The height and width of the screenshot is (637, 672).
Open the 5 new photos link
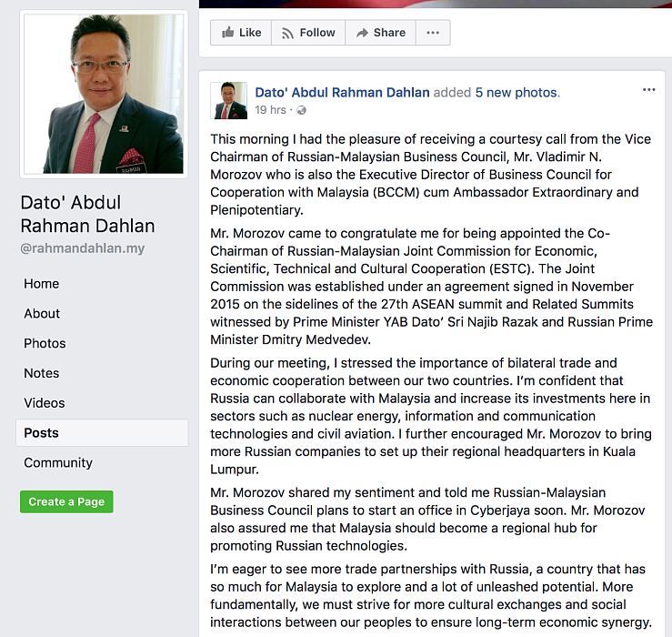(x=517, y=93)
